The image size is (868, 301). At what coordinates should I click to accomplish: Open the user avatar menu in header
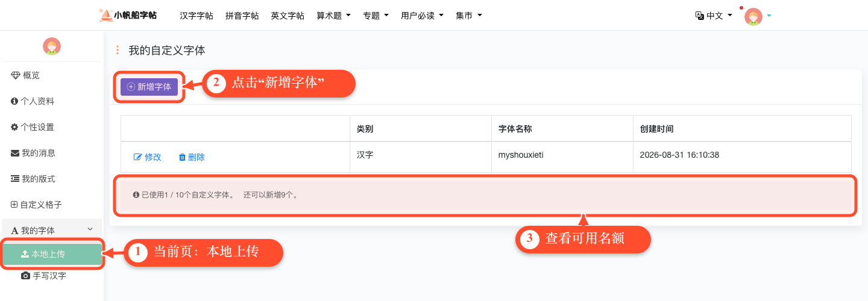point(753,16)
